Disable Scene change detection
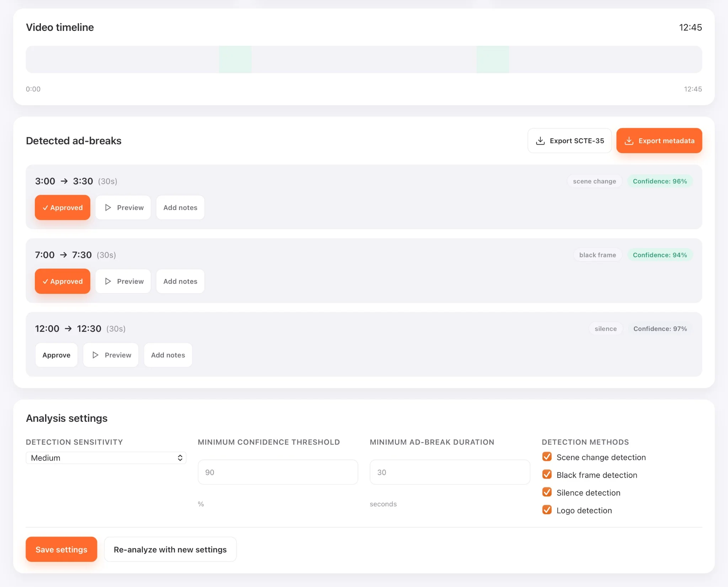 pyautogui.click(x=547, y=457)
